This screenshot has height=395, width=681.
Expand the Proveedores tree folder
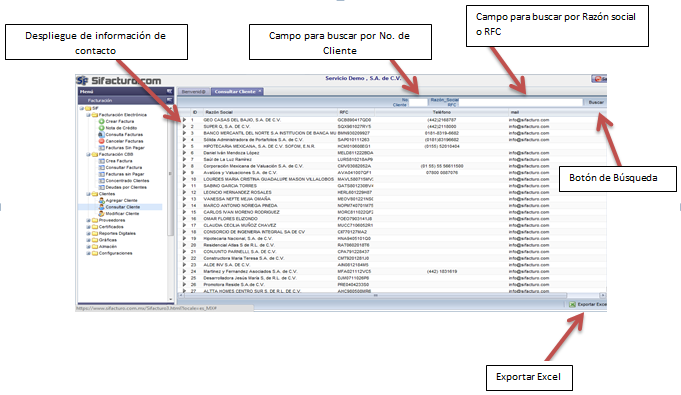(88, 220)
